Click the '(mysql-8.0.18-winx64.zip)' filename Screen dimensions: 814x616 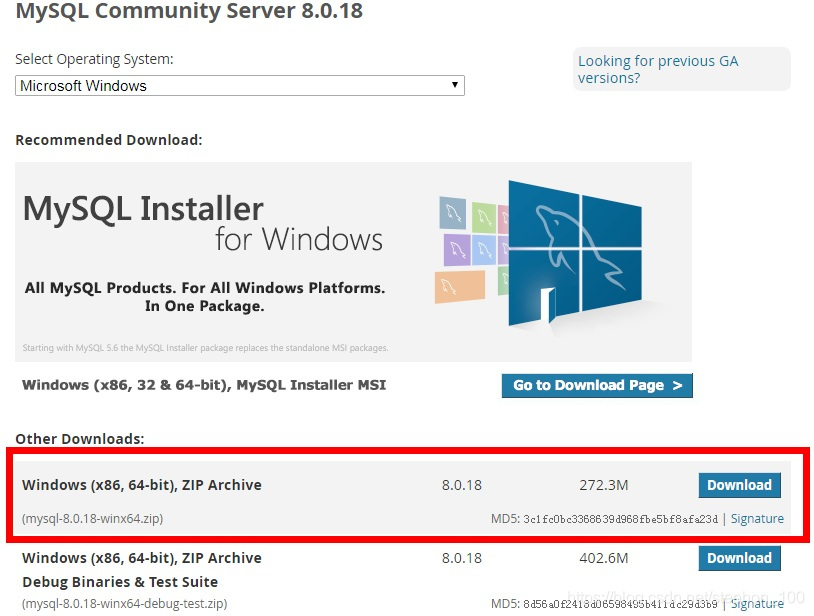(92, 518)
